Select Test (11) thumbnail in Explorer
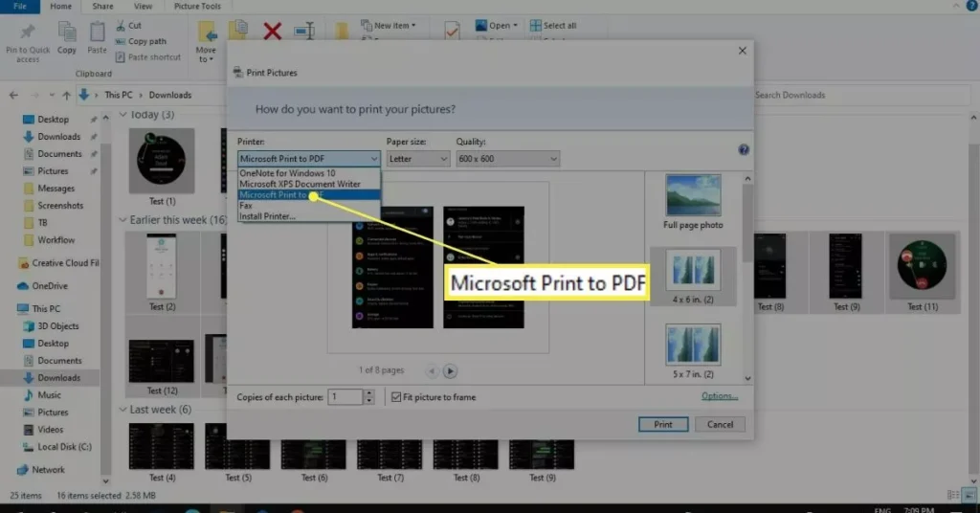This screenshot has width=980, height=513. tap(923, 273)
